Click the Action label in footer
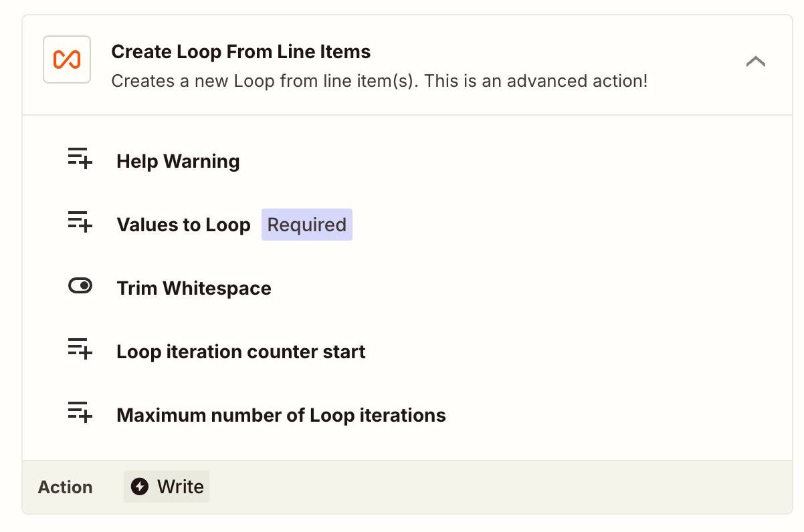804x532 pixels. (x=65, y=487)
